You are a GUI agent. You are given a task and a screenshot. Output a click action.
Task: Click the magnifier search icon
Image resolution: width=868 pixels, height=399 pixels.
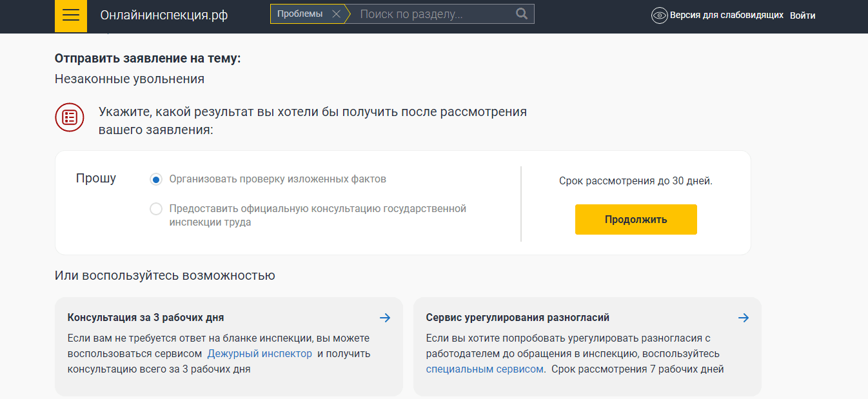click(x=522, y=14)
